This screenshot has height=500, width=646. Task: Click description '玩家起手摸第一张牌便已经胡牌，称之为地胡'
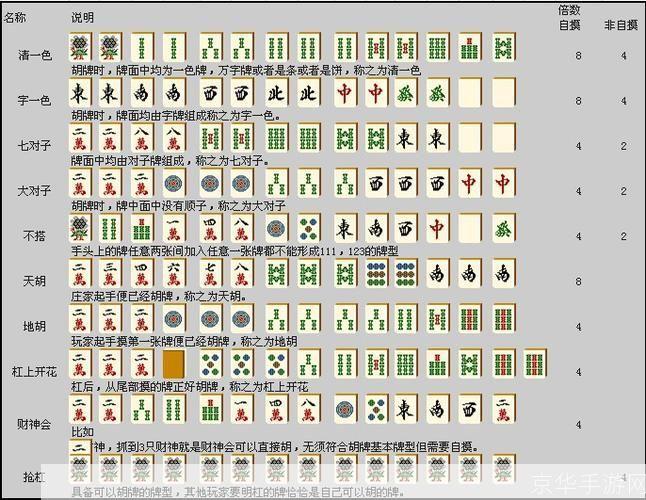coord(184,341)
